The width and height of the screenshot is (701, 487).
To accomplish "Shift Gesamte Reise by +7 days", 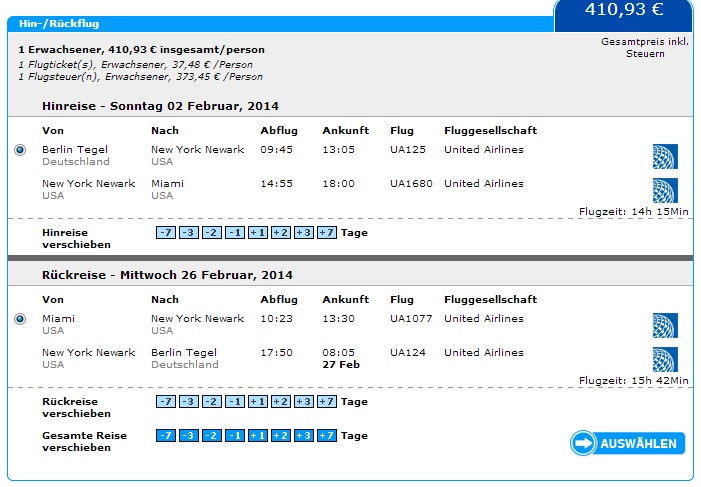I will pyautogui.click(x=327, y=436).
